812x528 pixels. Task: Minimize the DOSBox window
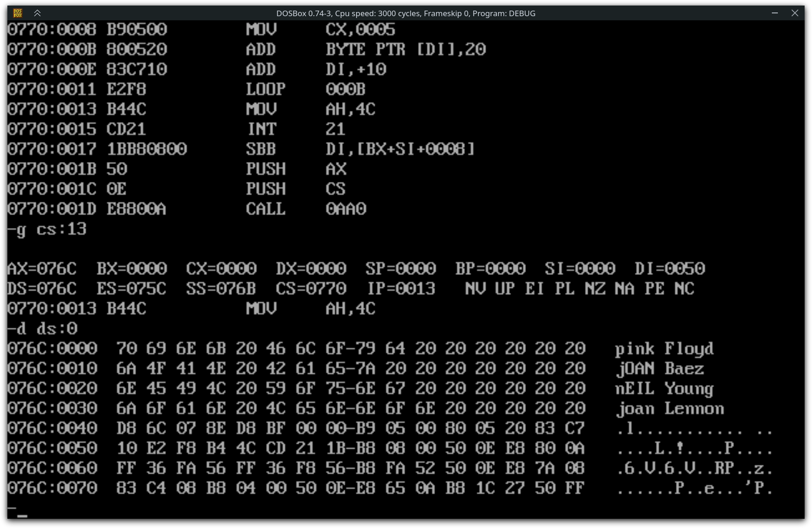coord(775,13)
